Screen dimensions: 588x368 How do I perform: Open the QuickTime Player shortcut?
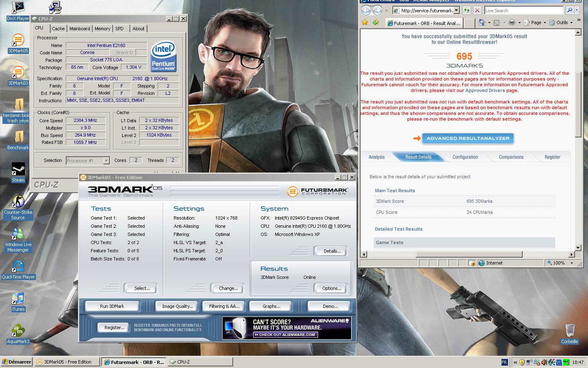coord(18,270)
